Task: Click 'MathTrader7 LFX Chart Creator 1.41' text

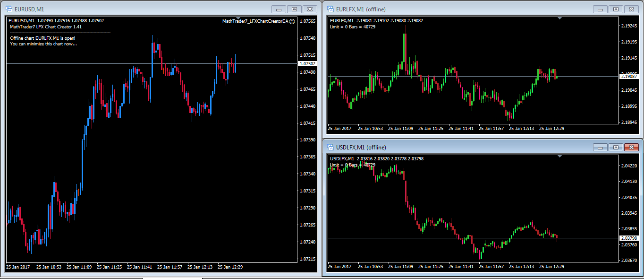Action: pos(46,26)
